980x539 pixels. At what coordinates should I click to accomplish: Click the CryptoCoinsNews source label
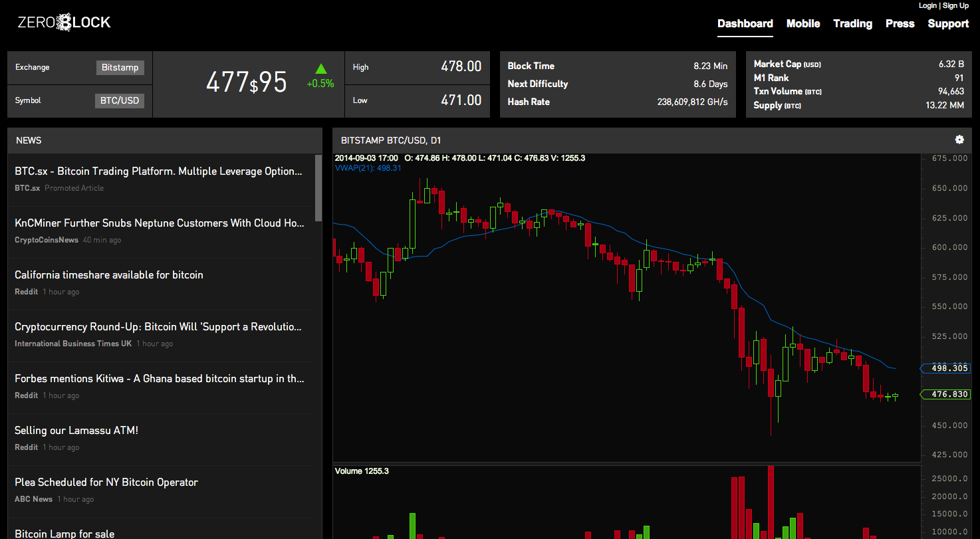47,240
